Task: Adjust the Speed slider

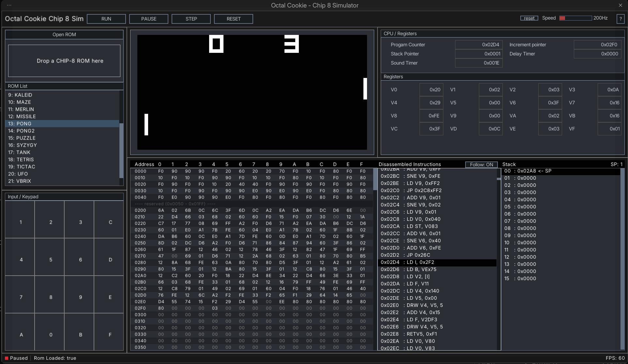Action: point(575,18)
